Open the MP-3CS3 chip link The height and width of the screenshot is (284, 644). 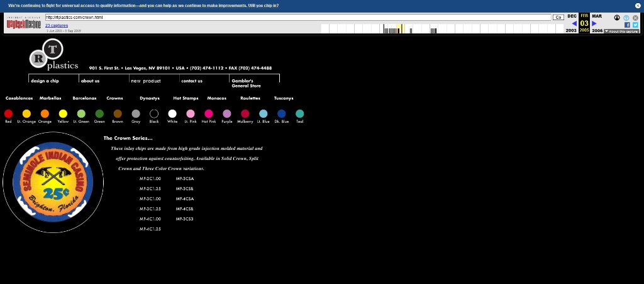pyautogui.click(x=184, y=219)
